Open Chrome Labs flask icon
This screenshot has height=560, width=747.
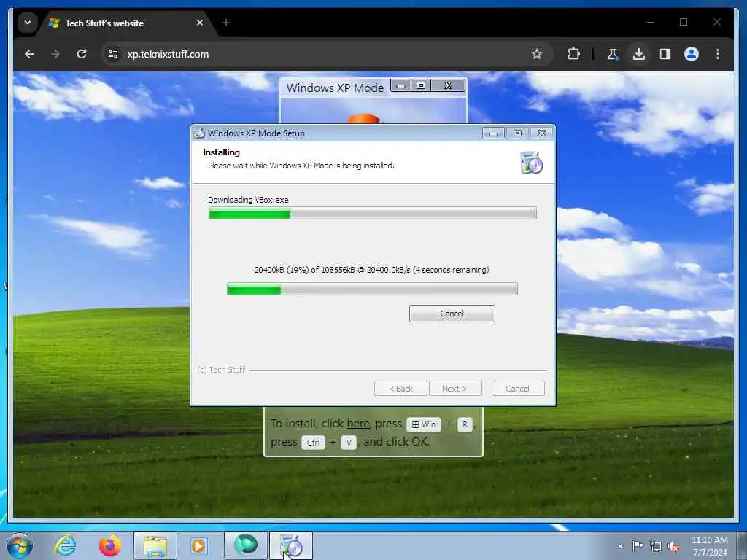tap(612, 54)
